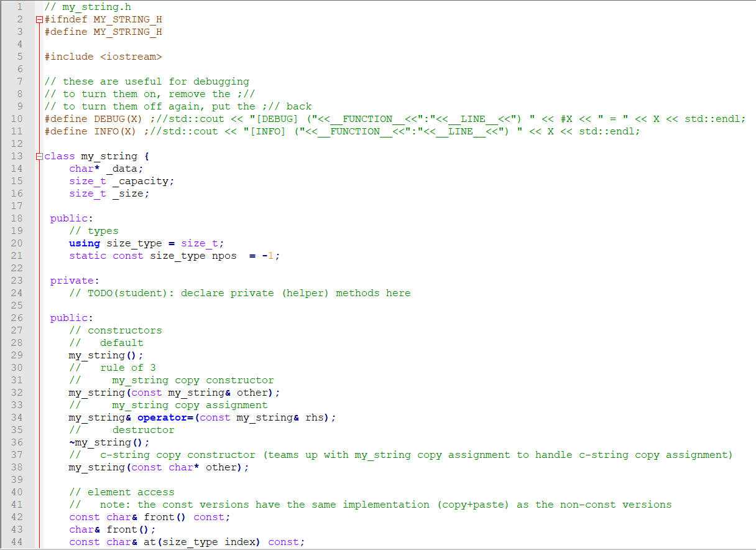Click on "#define MY_STRING_H" text
The image size is (756, 550).
[103, 32]
